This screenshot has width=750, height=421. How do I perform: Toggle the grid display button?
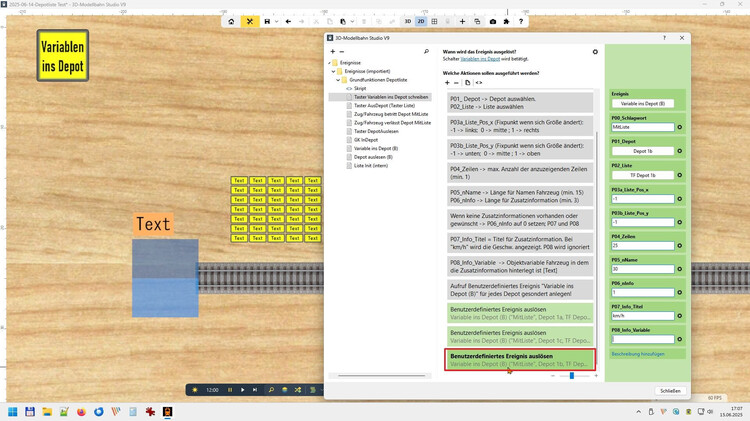(x=435, y=21)
